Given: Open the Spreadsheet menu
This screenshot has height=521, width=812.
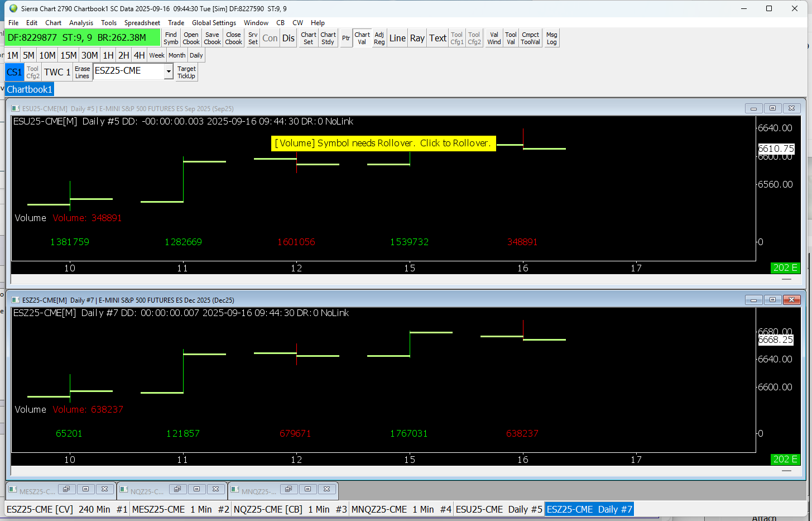Looking at the screenshot, I should point(142,23).
